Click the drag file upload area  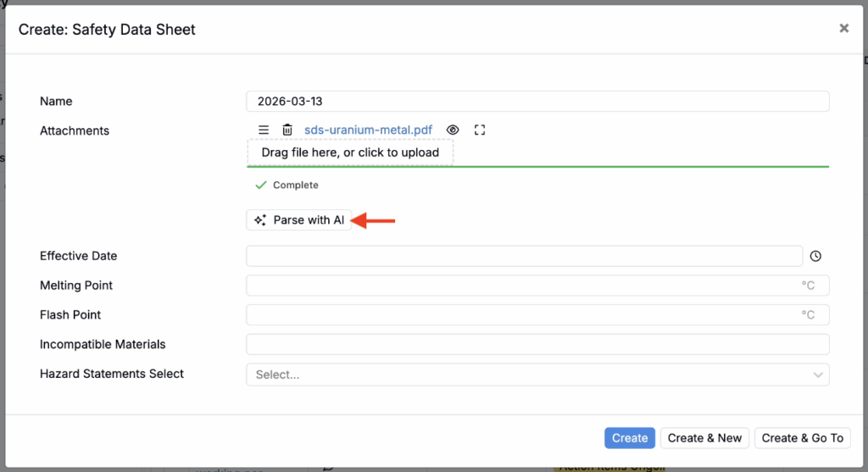coord(350,153)
